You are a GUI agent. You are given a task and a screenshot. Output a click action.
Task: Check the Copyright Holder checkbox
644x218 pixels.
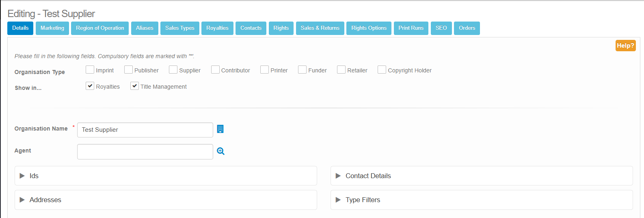pyautogui.click(x=382, y=70)
